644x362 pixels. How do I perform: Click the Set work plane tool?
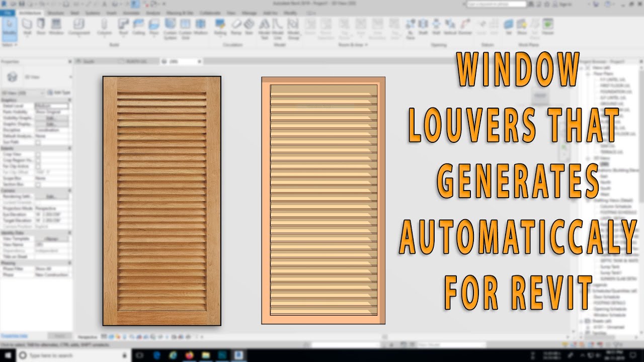509,27
